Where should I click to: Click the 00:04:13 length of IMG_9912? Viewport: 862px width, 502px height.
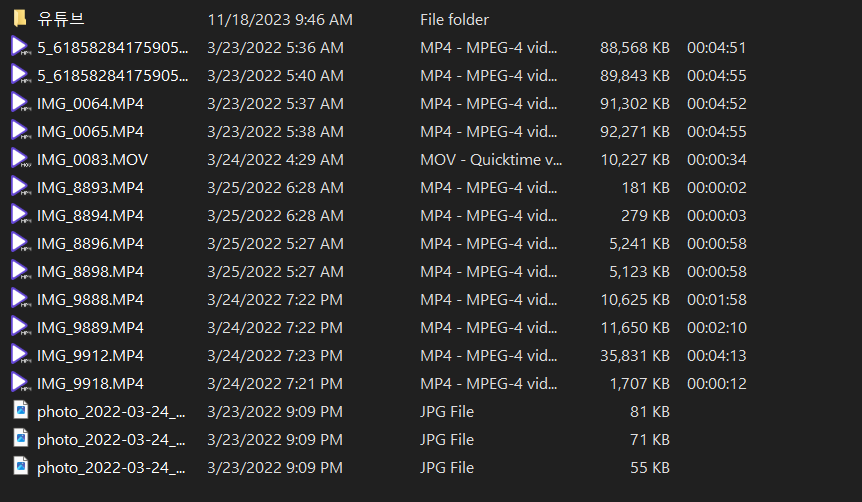(x=716, y=356)
